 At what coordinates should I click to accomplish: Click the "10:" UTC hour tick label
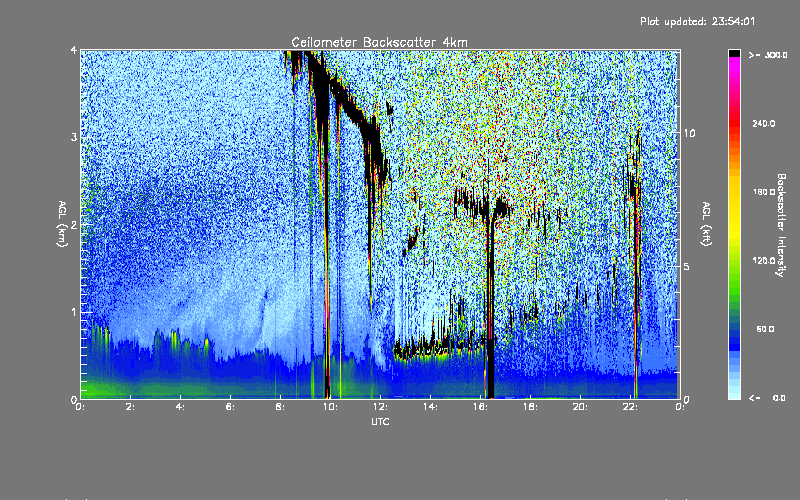(330, 407)
